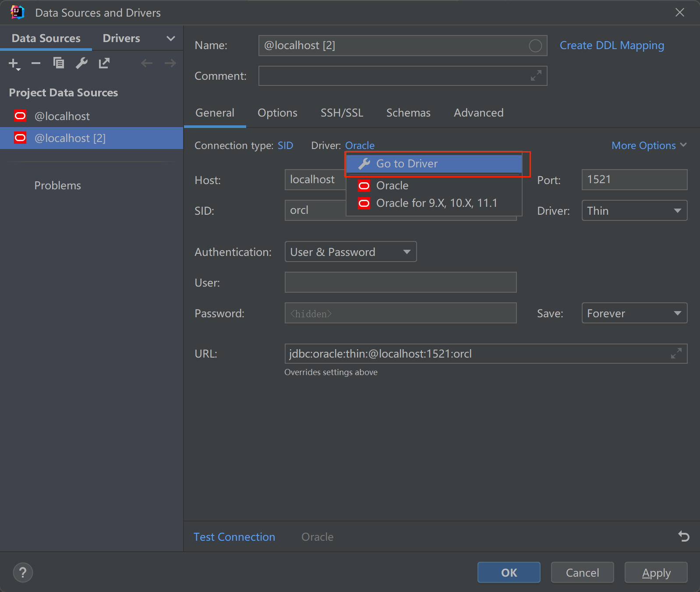Expand the URL field with the expand icon
Viewport: 700px width, 592px height.
tap(676, 353)
